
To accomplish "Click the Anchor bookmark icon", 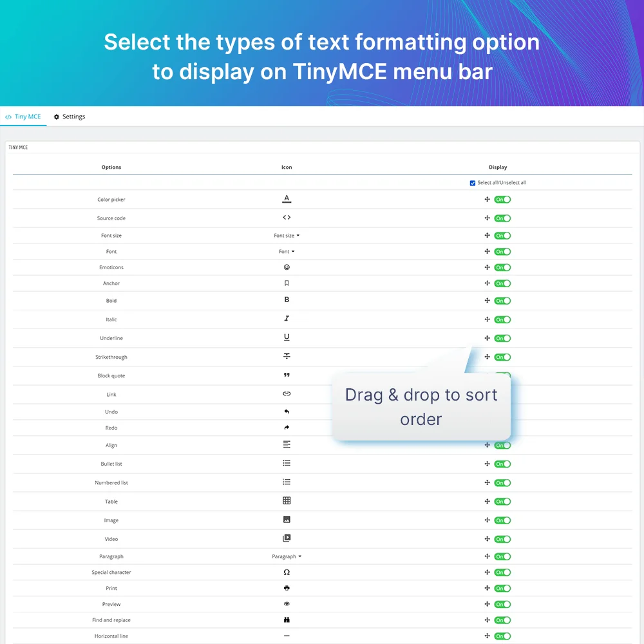I will click(287, 282).
